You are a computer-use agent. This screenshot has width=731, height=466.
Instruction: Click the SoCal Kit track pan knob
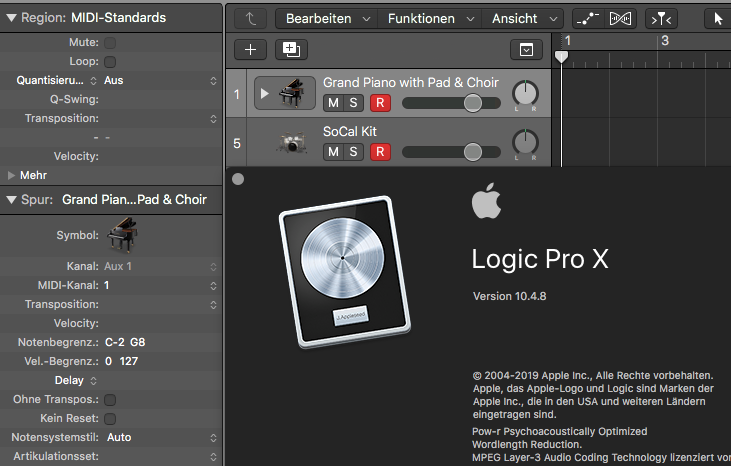coord(525,143)
